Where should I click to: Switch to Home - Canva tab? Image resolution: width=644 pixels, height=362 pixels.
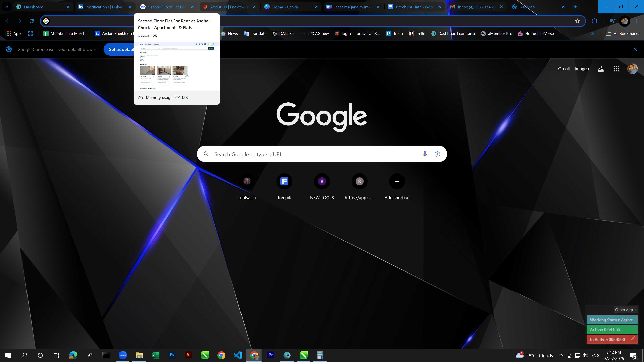[291, 7]
